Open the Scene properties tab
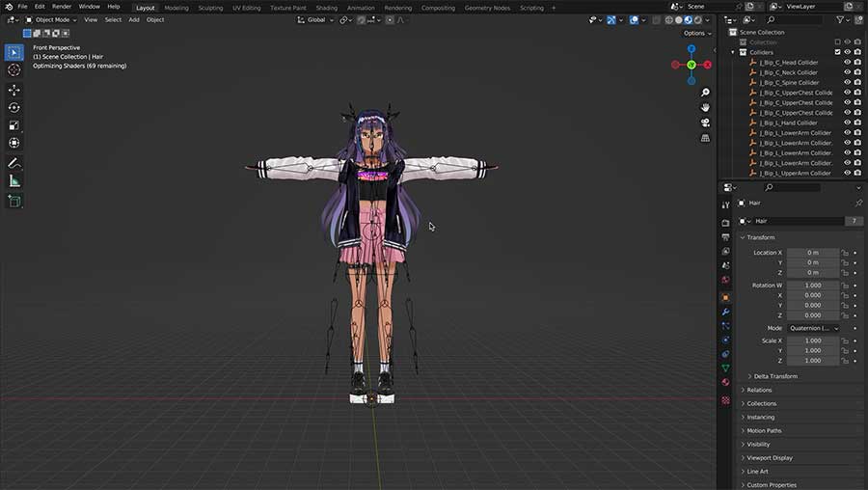 (x=725, y=265)
